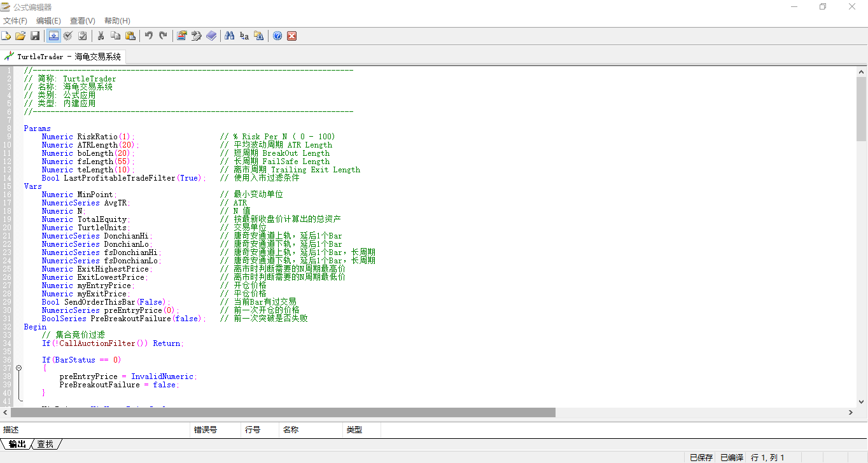
Task: Click the 'Numeric TurtleUnits;' declaration
Action: pos(87,228)
